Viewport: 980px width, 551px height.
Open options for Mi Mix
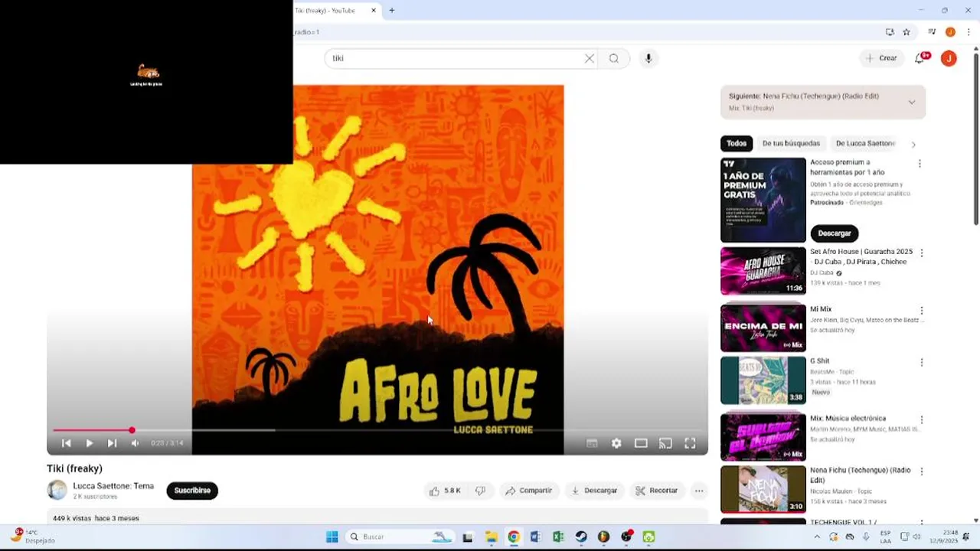click(922, 311)
